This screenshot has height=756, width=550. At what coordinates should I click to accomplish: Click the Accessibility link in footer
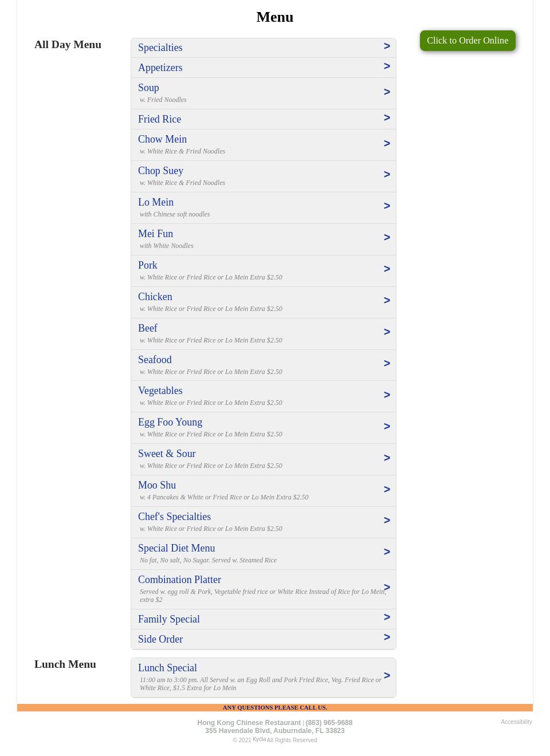516,722
